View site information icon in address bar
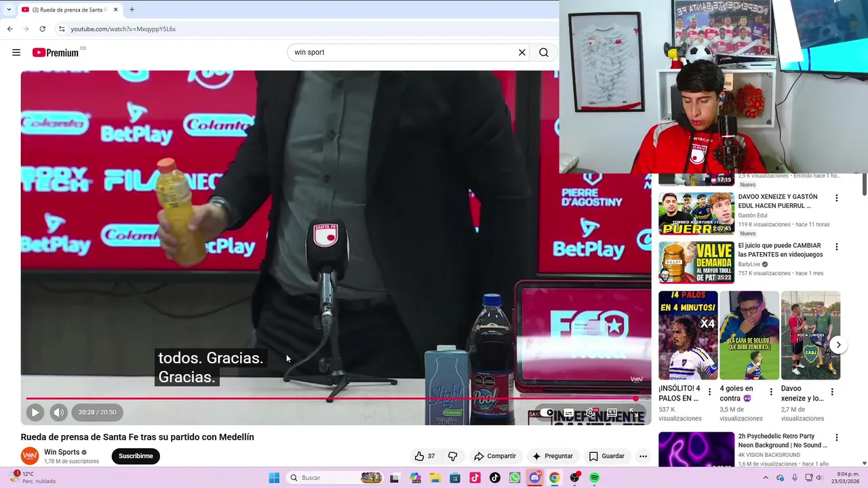868x488 pixels. tap(62, 29)
